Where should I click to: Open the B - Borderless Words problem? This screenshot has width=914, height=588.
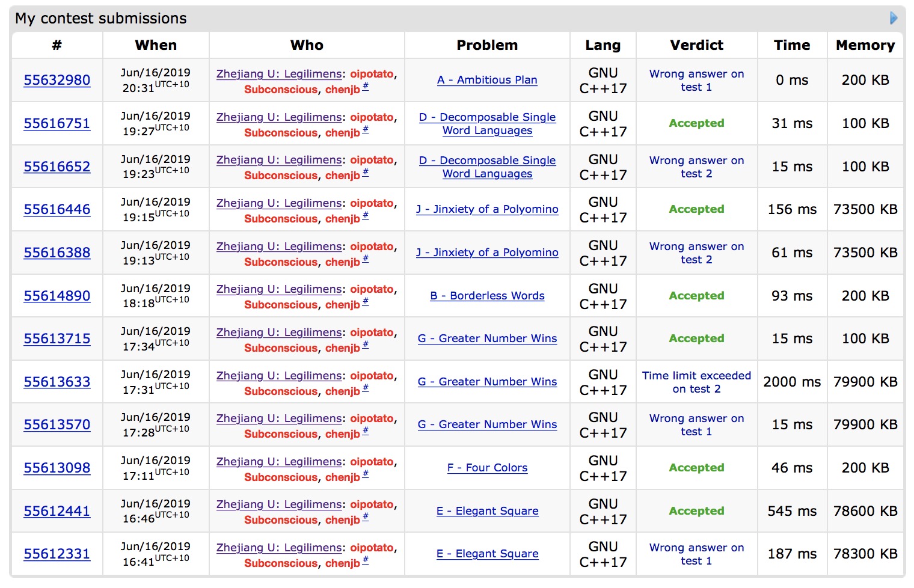[x=487, y=296]
